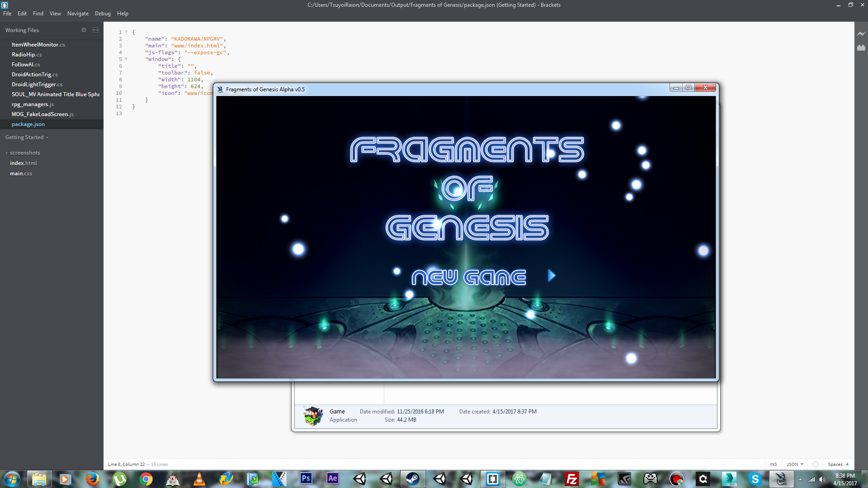Screen dimensions: 868x488
Task: Open the Navigate menu
Action: (x=78, y=14)
